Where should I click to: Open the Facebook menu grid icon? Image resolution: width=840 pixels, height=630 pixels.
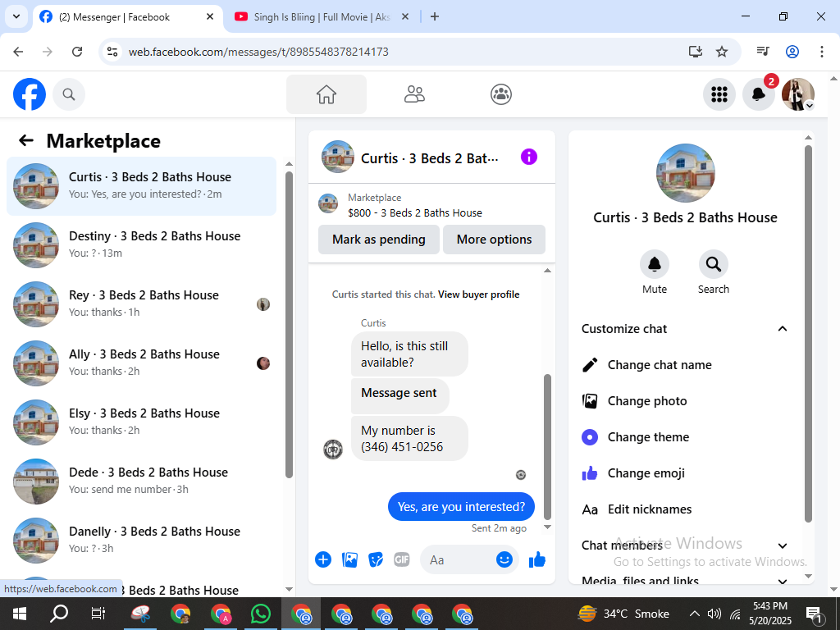(719, 94)
